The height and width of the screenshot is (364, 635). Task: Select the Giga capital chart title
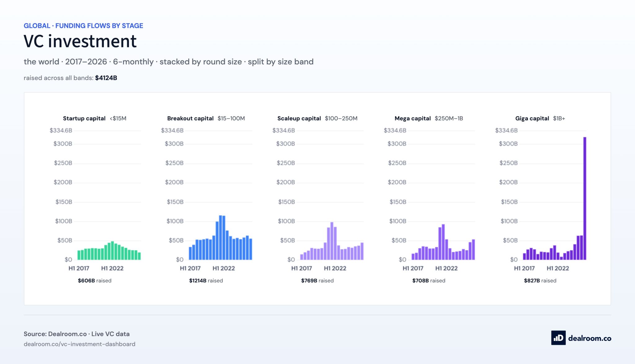[x=532, y=118]
